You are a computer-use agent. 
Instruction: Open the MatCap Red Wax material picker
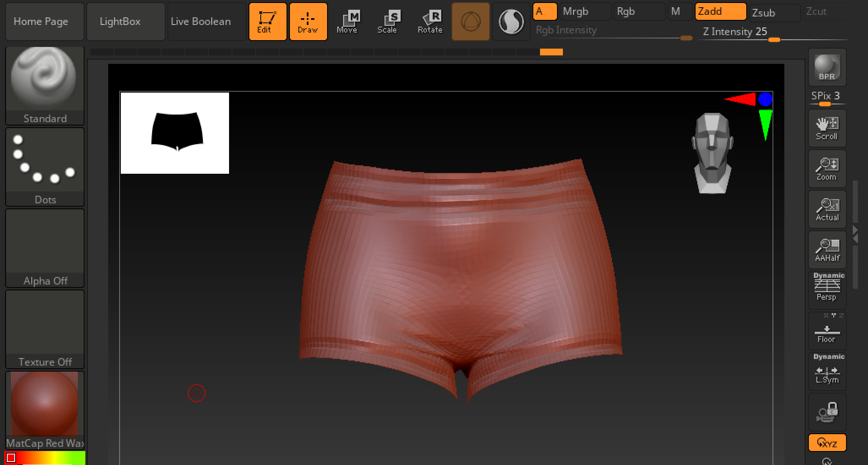coord(45,410)
